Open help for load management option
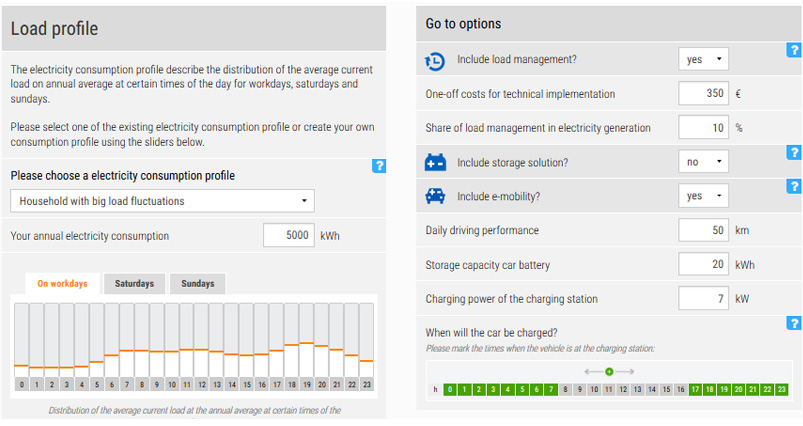 tap(794, 50)
